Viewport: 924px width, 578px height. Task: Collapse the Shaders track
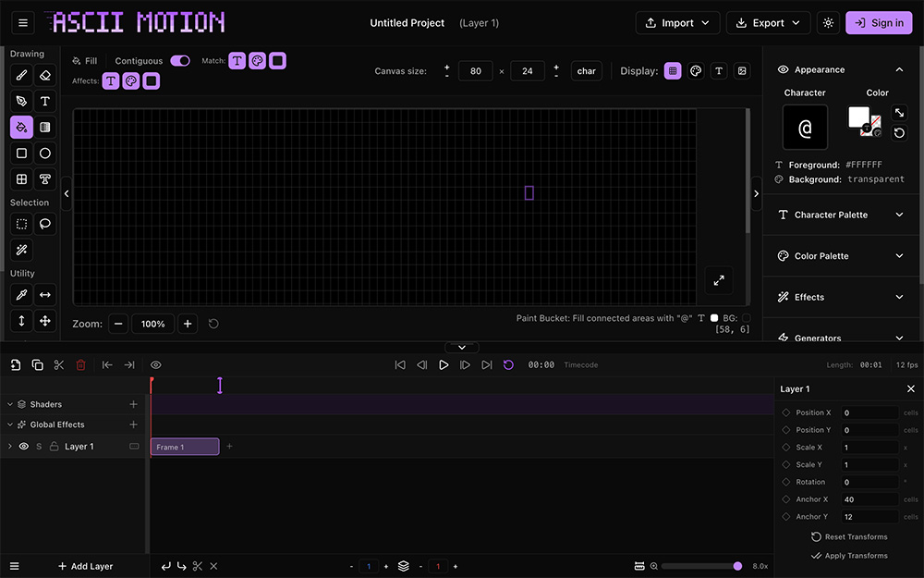(x=10, y=405)
